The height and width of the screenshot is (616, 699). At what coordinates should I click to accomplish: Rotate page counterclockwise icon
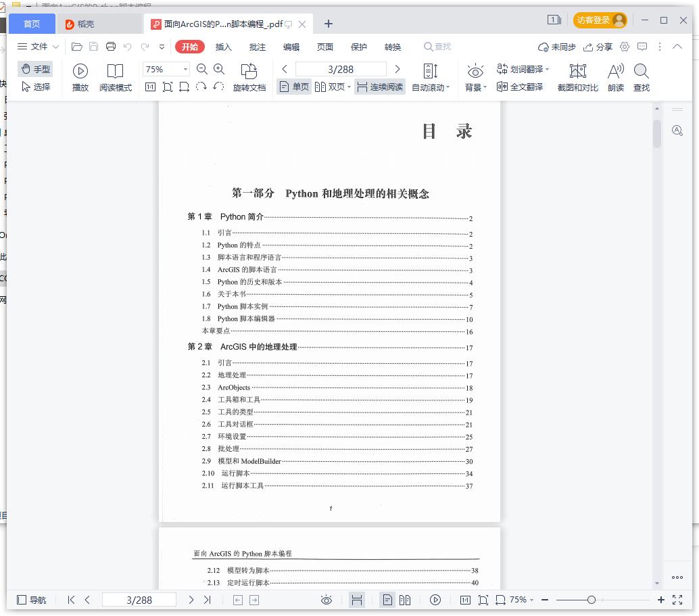(218, 87)
